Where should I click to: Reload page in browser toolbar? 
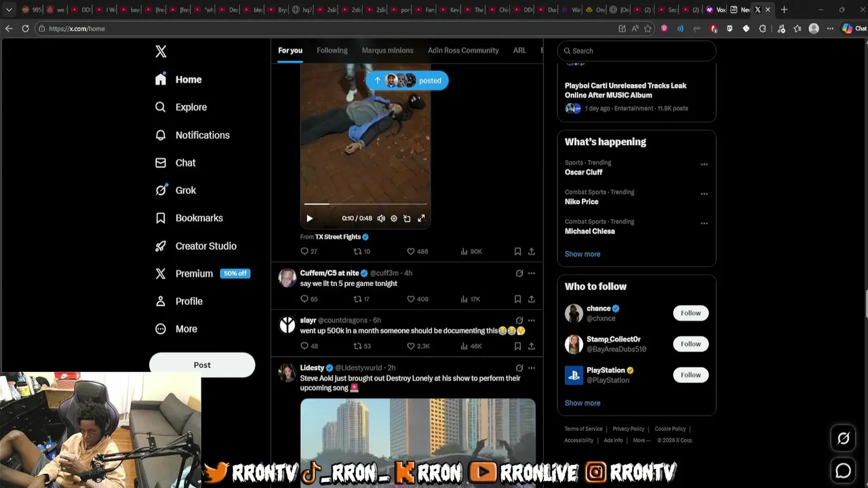(25, 28)
